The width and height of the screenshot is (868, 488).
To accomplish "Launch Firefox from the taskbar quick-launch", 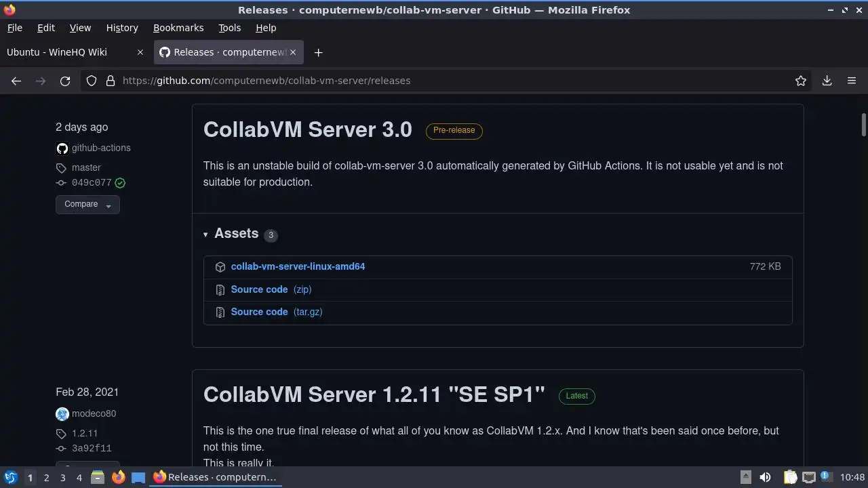I will (x=118, y=477).
